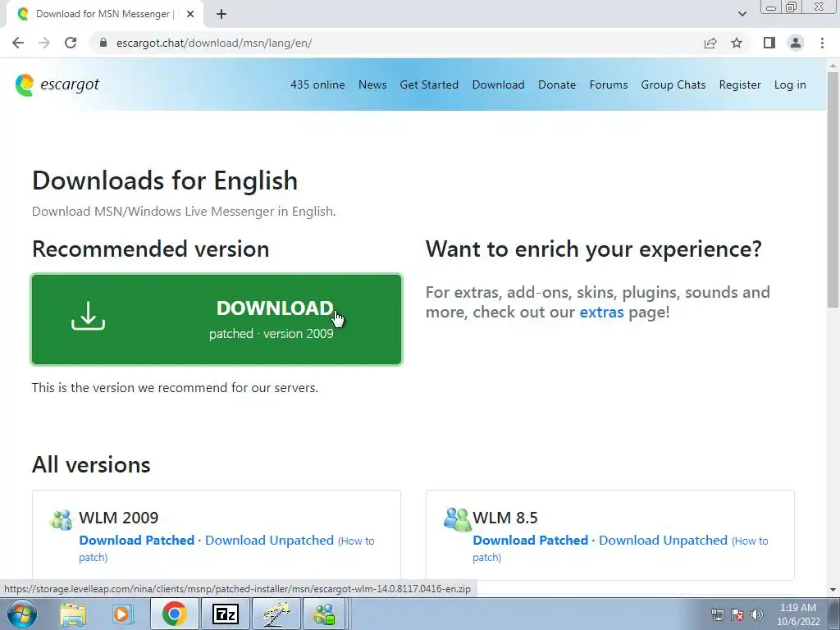Screen dimensions: 840x630
Task: Click the page vertical scrollbar thumb
Action: point(833,189)
